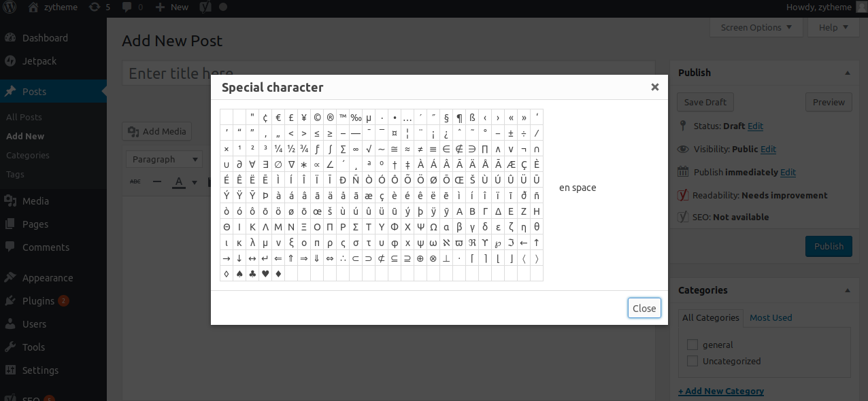Insert the summation ∑ symbol
Image resolution: width=868 pixels, height=401 pixels.
[x=343, y=149]
